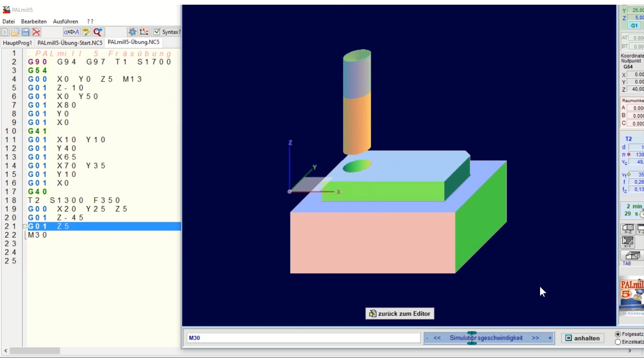Open an existing NC file

(15, 32)
